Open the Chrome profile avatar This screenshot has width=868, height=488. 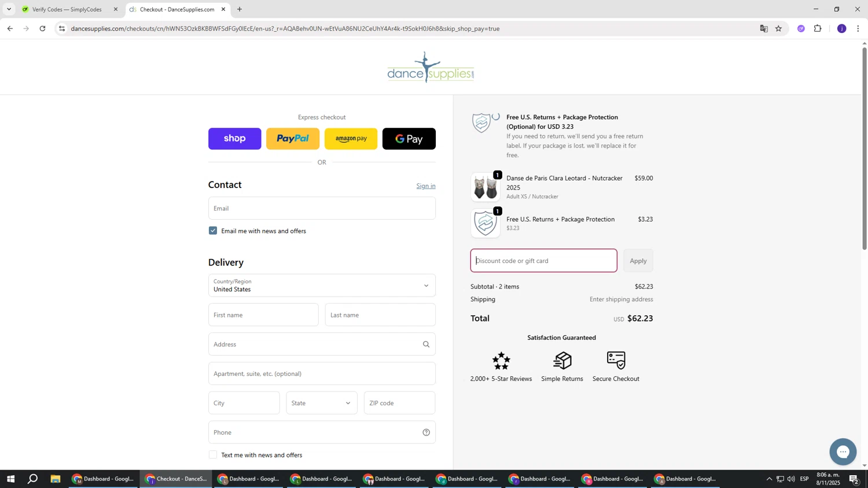pos(841,28)
